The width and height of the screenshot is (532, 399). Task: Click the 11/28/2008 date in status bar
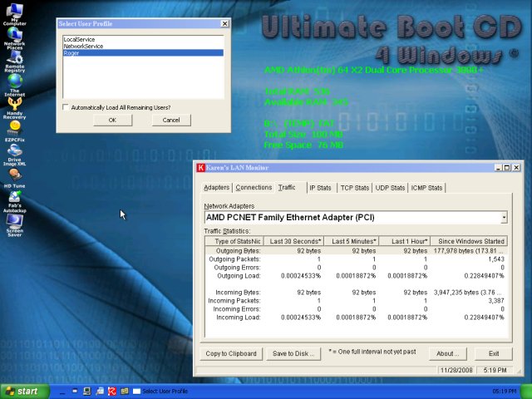tap(456, 370)
